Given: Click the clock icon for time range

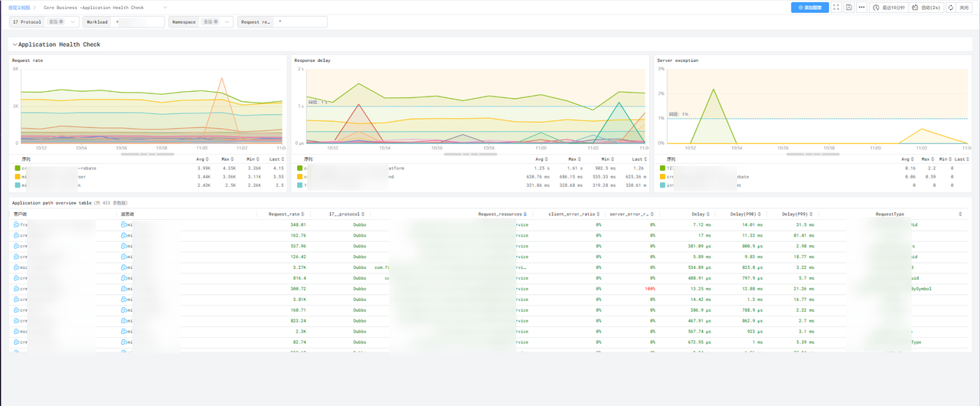Looking at the screenshot, I should click(877, 7).
